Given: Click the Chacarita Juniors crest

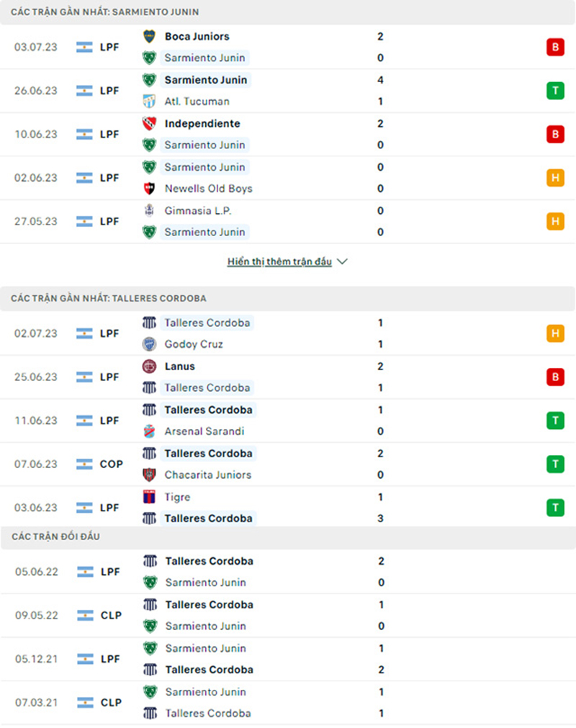Looking at the screenshot, I should tap(149, 475).
